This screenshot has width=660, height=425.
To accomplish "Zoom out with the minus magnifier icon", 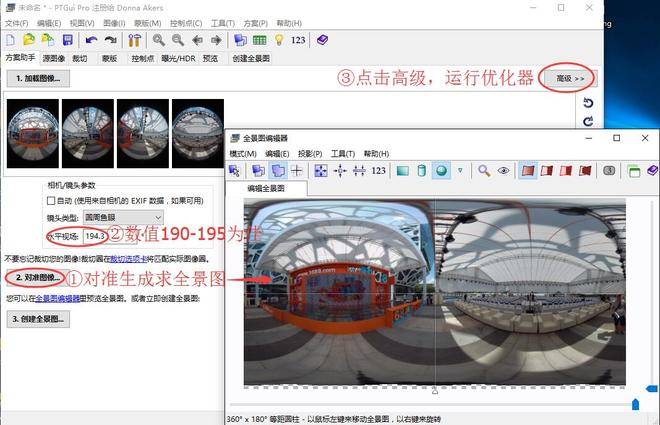I will 178,40.
